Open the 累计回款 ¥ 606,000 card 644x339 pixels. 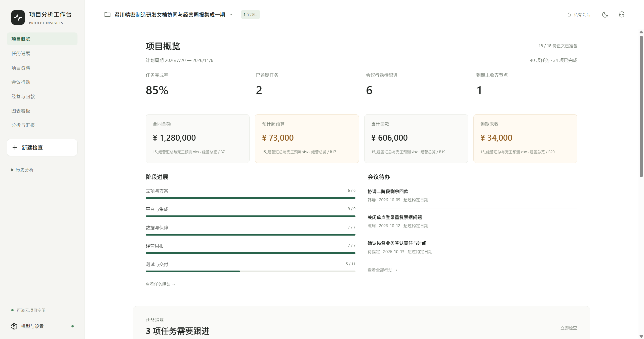tap(416, 139)
